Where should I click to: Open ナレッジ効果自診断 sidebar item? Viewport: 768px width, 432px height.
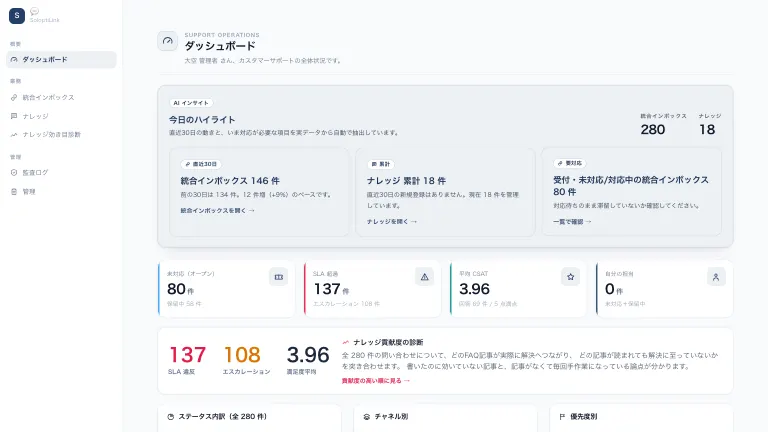tap(61, 135)
